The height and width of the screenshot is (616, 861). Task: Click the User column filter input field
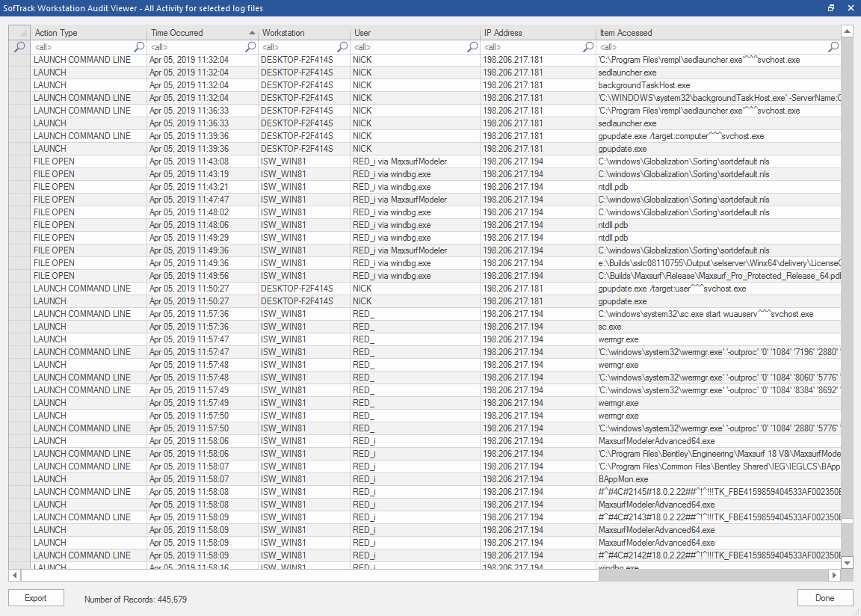pos(410,46)
